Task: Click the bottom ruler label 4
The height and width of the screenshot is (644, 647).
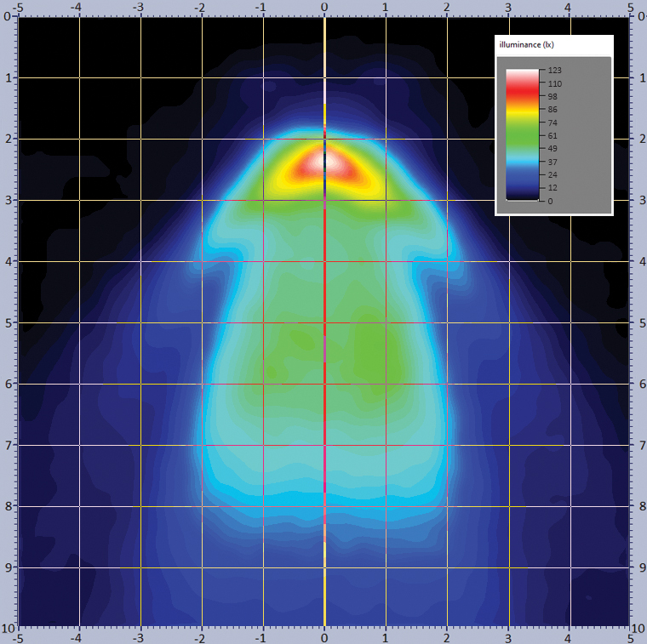Action: click(x=570, y=636)
